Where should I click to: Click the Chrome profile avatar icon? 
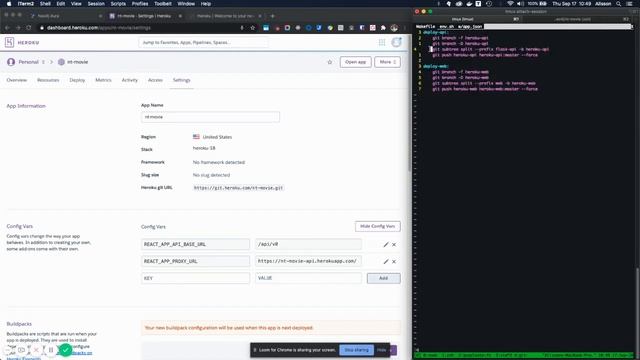coord(394,28)
